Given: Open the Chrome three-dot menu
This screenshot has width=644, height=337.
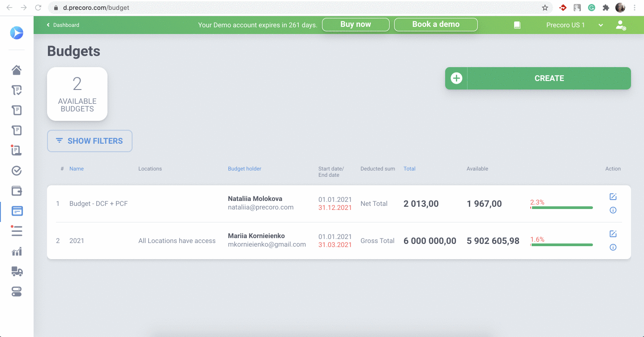Looking at the screenshot, I should [635, 8].
